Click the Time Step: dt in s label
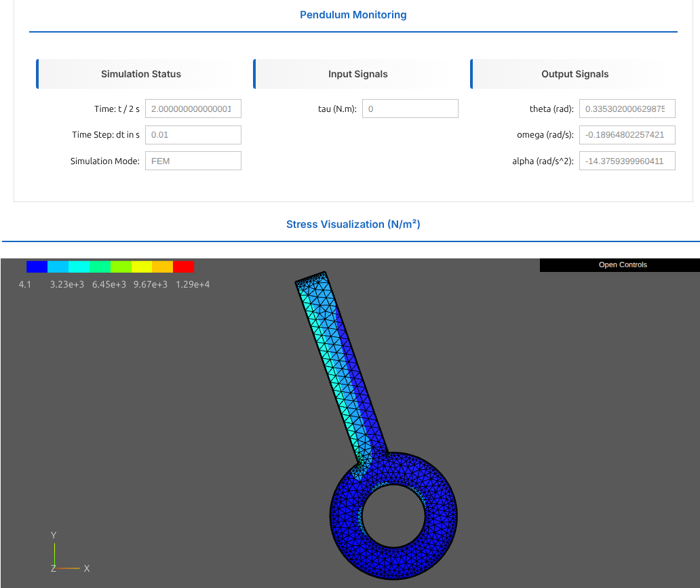The image size is (700, 588). (106, 135)
